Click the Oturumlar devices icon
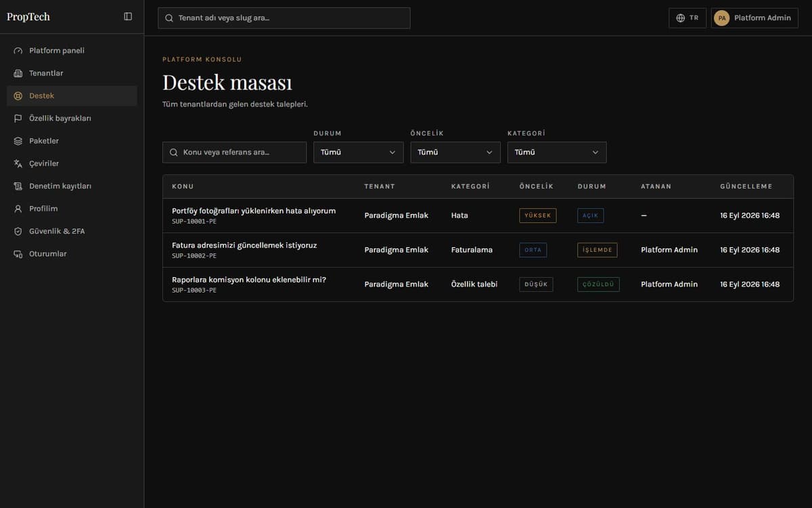This screenshot has width=812, height=508. 18,254
